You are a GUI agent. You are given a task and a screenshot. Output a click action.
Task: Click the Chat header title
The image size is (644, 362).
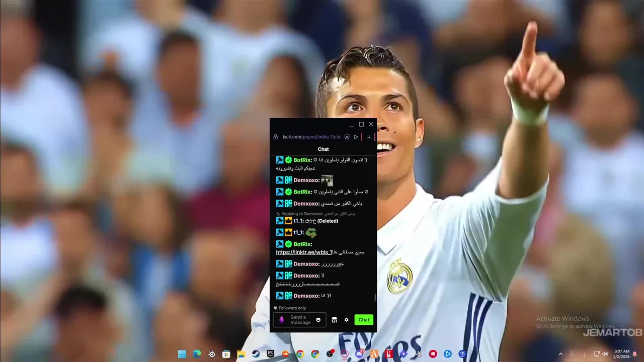click(x=323, y=149)
